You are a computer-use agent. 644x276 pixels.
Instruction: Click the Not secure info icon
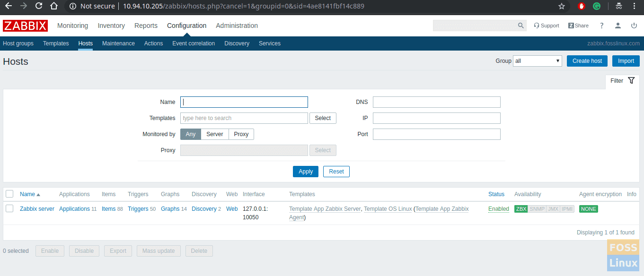72,6
